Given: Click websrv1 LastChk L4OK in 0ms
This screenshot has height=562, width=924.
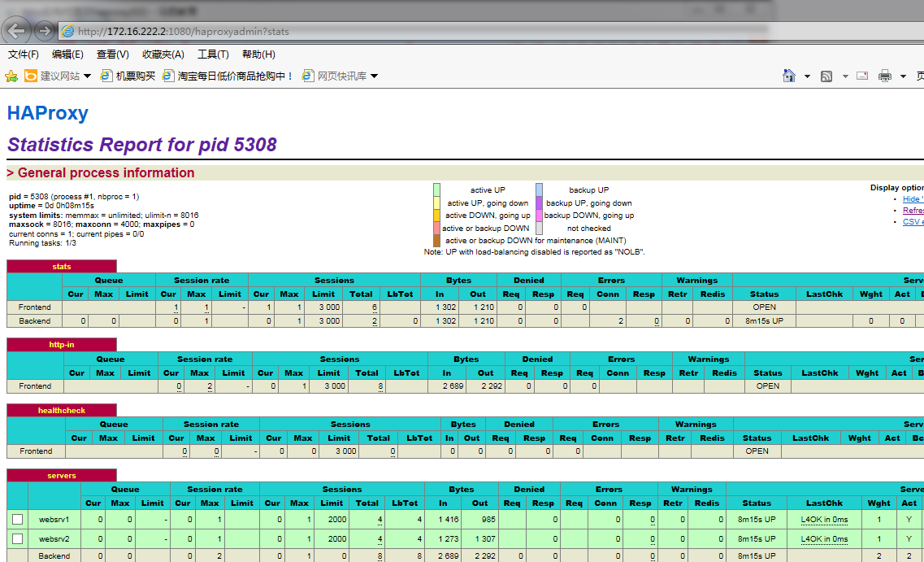Looking at the screenshot, I should (x=824, y=520).
